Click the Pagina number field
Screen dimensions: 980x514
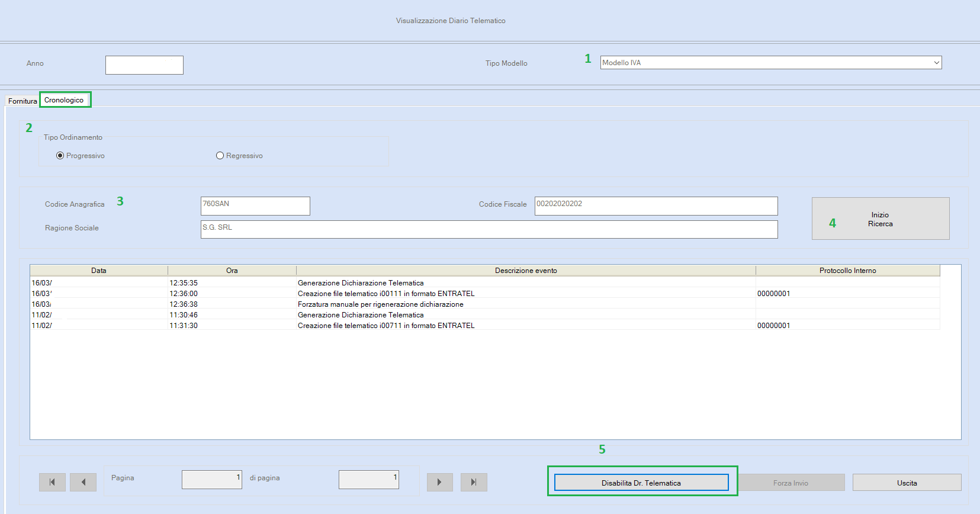pyautogui.click(x=212, y=480)
